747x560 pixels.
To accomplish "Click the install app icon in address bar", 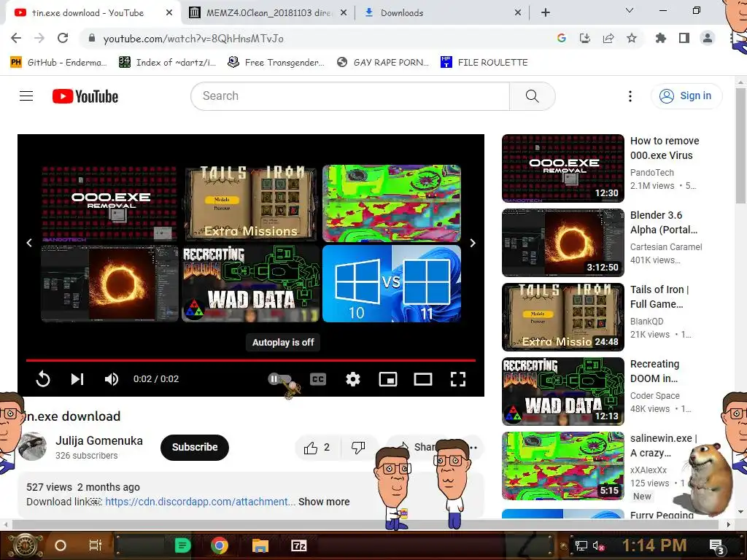I will coord(584,38).
